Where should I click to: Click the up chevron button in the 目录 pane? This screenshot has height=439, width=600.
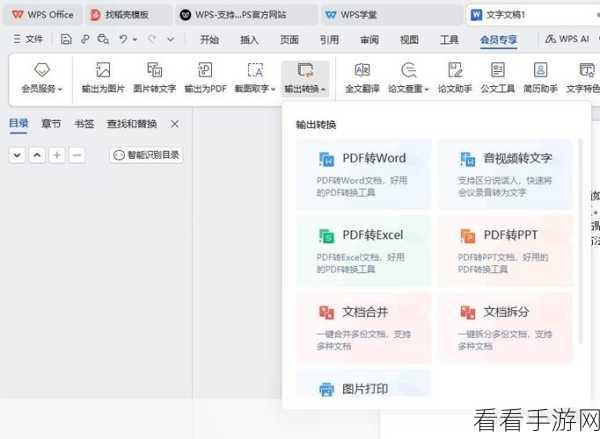point(37,155)
